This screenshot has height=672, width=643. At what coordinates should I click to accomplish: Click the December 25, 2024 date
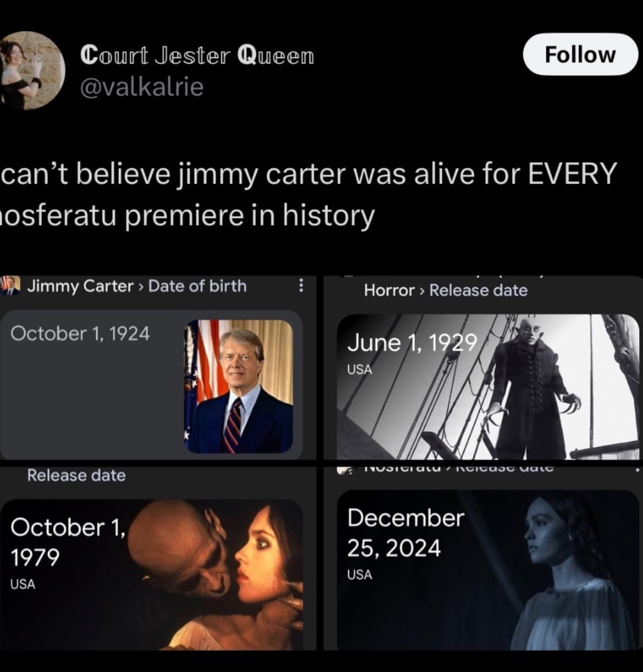pos(406,533)
